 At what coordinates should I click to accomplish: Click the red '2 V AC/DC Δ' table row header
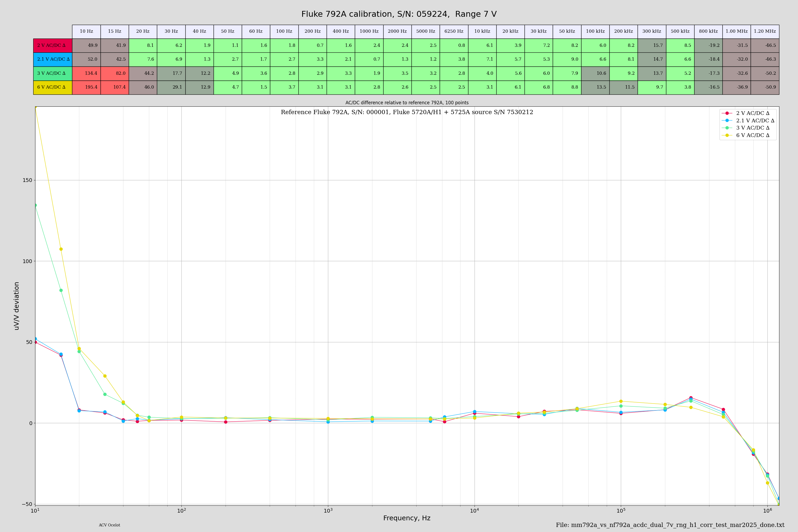[53, 45]
